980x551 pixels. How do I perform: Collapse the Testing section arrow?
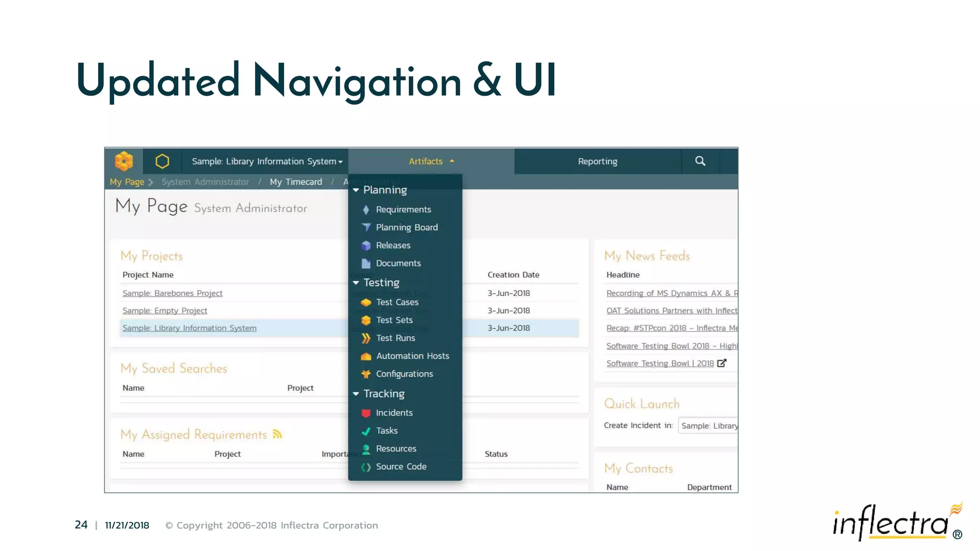[356, 283]
